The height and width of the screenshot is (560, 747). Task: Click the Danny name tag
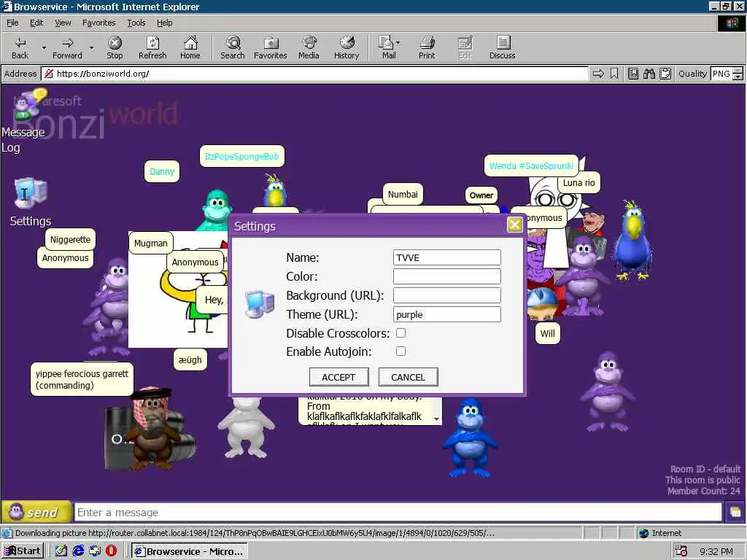pyautogui.click(x=162, y=171)
